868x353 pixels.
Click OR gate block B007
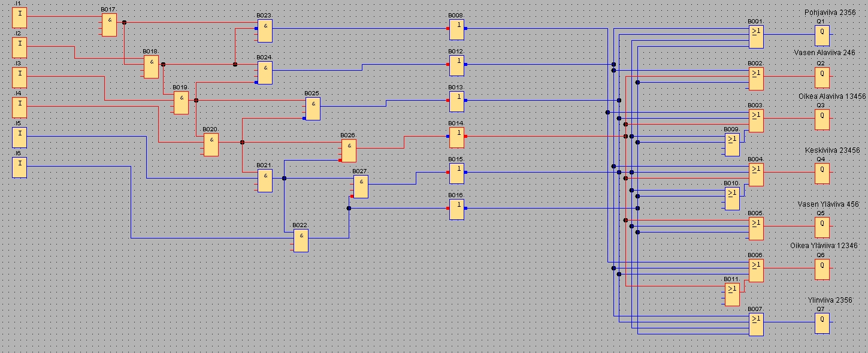coord(756,325)
